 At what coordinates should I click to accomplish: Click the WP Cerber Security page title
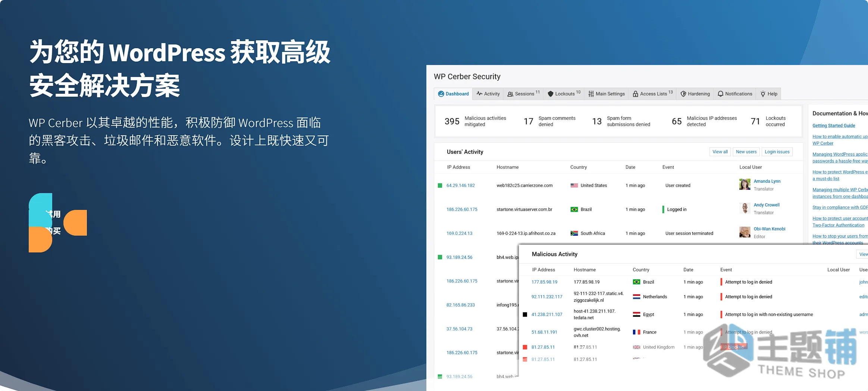467,77
